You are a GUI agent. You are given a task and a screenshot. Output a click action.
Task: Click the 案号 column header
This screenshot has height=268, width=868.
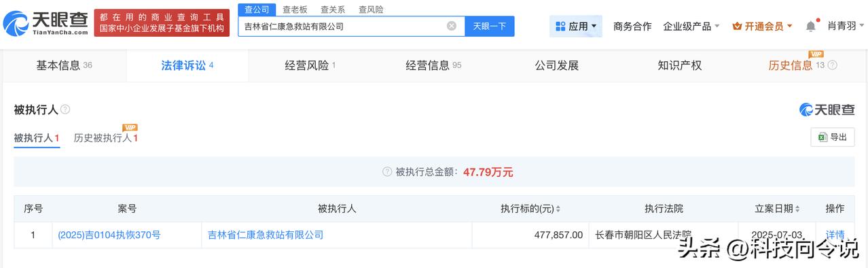(x=127, y=209)
